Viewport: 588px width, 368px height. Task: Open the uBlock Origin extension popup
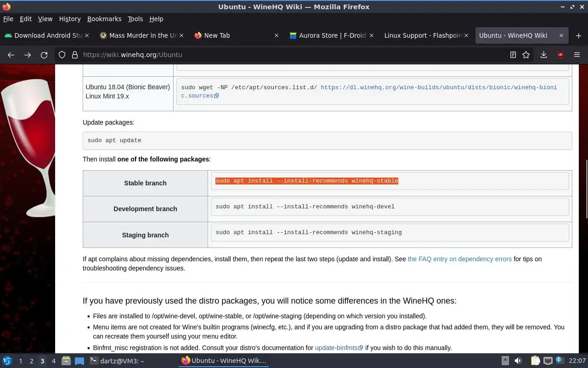[x=560, y=55]
